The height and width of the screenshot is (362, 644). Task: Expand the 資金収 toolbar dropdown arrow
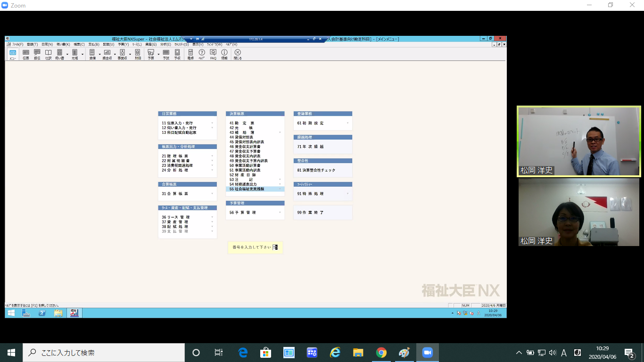click(115, 54)
